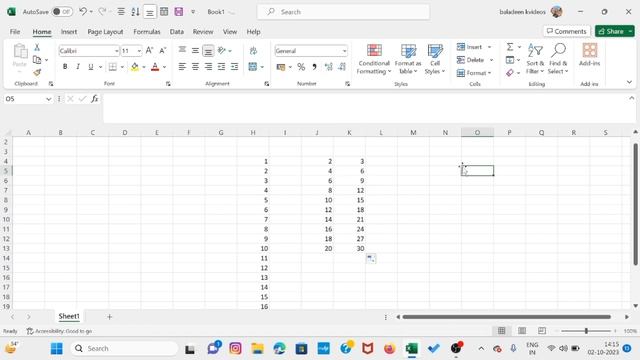The width and height of the screenshot is (640, 360).
Task: Toggle Italic formatting
Action: pos(78,67)
